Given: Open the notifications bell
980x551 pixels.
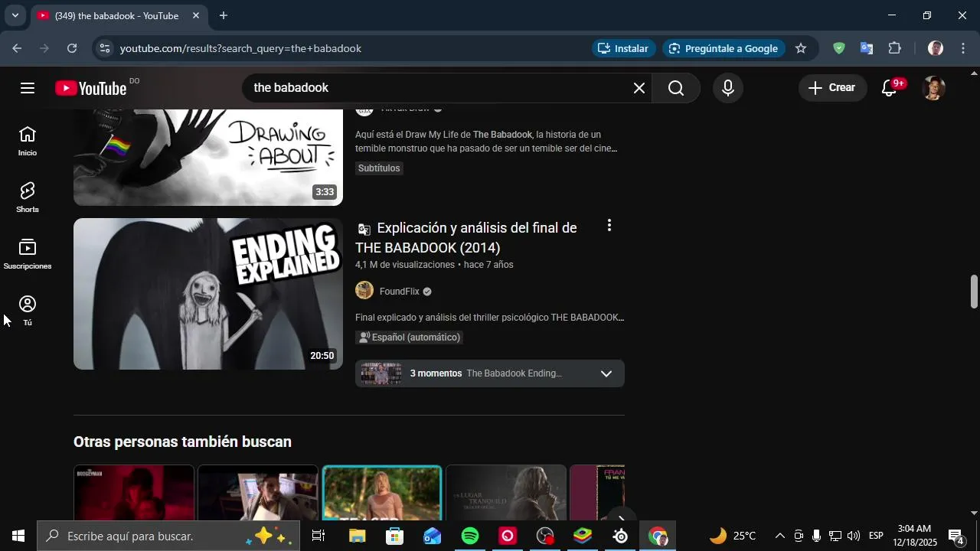Looking at the screenshot, I should click(x=890, y=88).
